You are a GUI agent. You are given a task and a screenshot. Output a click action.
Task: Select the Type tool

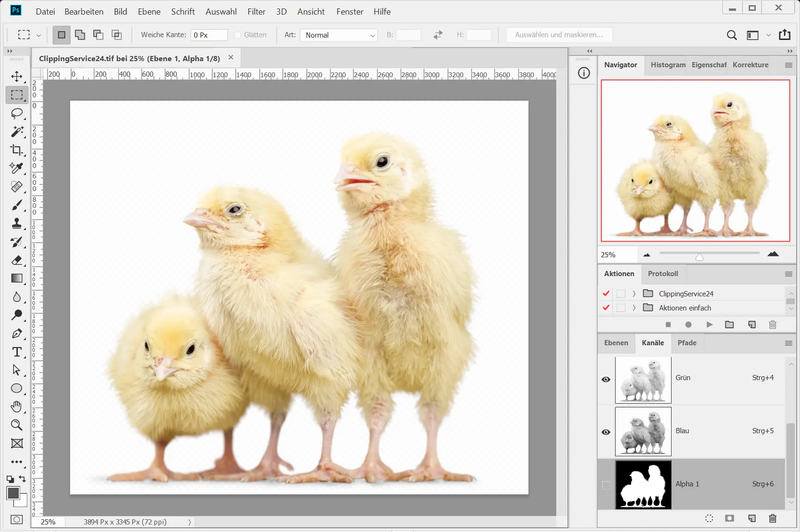(x=17, y=352)
